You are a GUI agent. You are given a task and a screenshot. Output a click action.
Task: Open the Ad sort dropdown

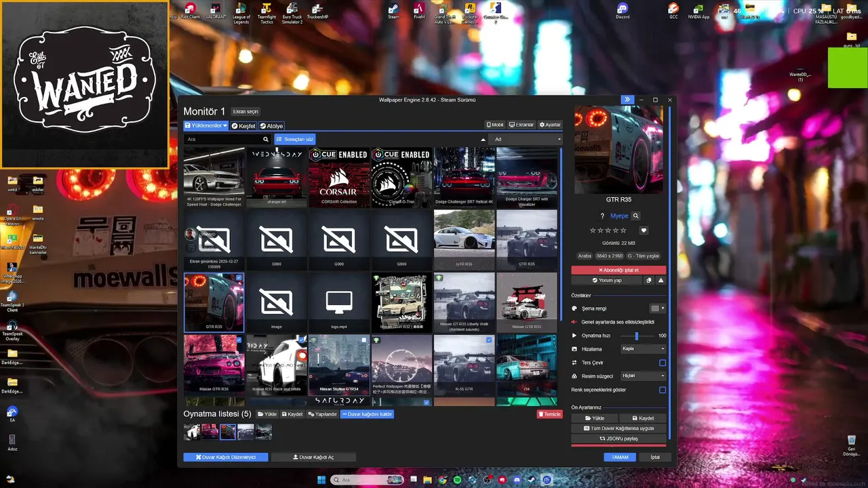[526, 139]
